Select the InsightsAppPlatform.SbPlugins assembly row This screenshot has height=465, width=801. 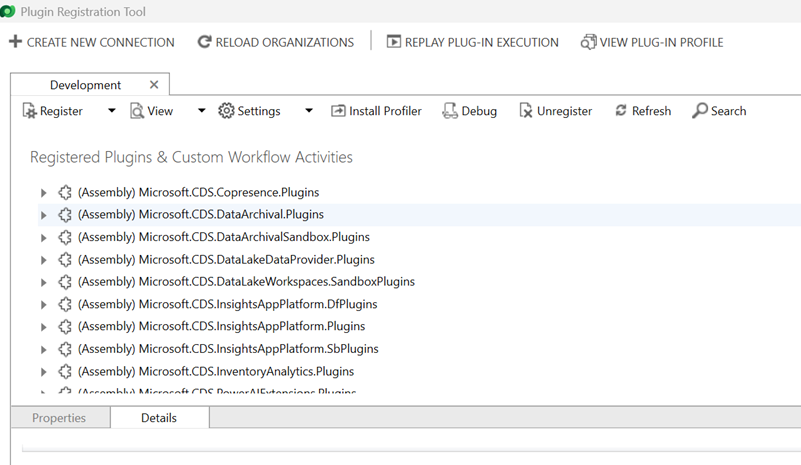[x=228, y=348]
